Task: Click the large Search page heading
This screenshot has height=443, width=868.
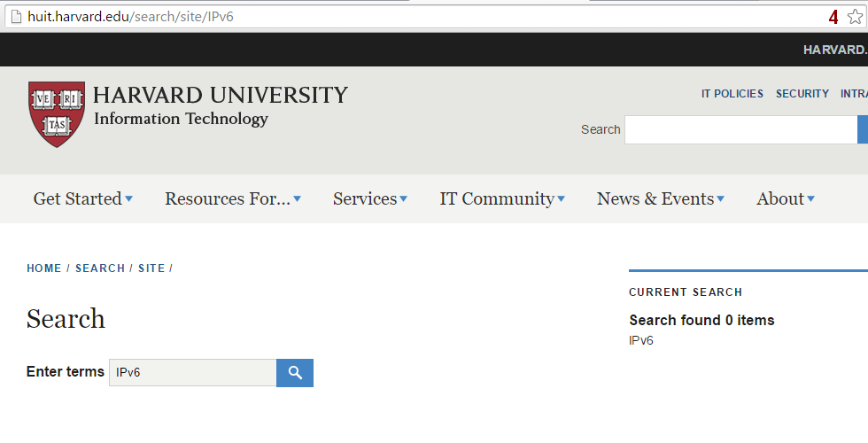Action: pyautogui.click(x=66, y=319)
